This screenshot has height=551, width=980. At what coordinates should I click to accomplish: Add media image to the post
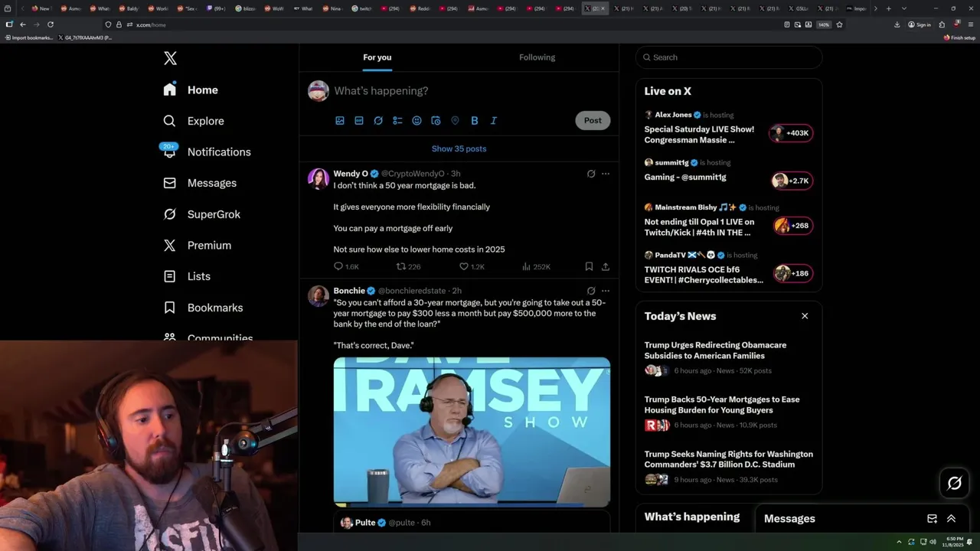pos(340,120)
